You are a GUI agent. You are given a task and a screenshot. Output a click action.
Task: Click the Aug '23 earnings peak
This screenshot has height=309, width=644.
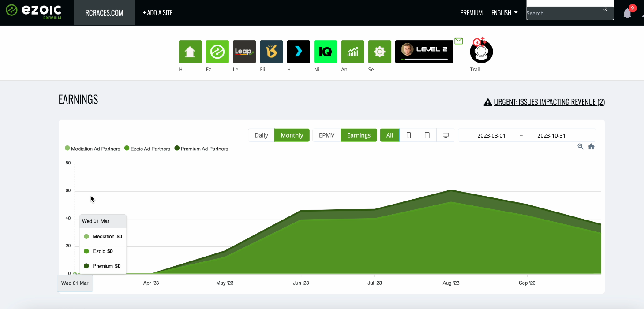tap(451, 190)
